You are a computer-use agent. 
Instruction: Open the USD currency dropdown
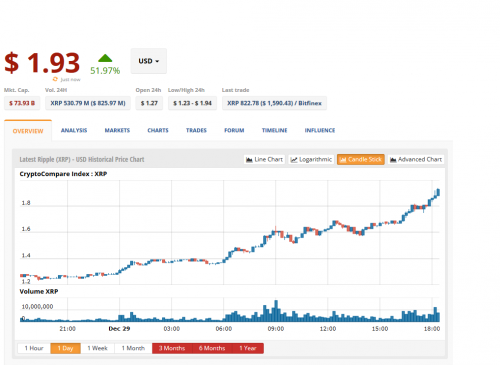149,61
